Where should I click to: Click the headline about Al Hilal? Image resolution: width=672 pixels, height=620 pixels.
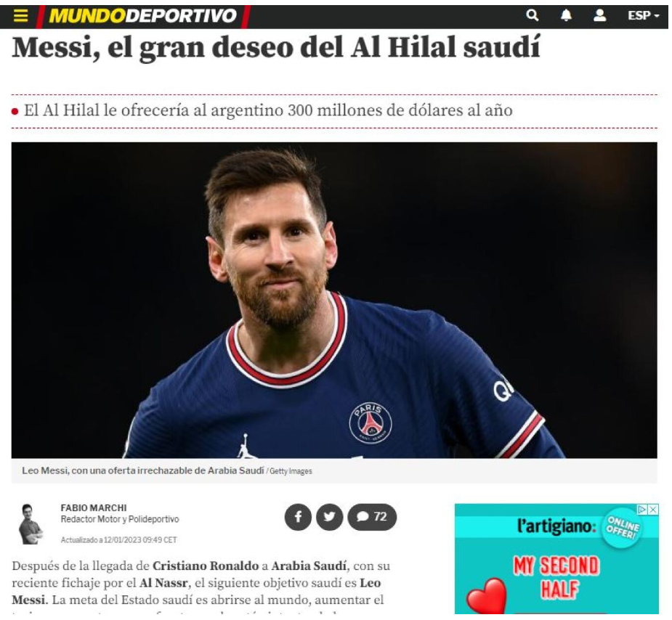pyautogui.click(x=276, y=48)
